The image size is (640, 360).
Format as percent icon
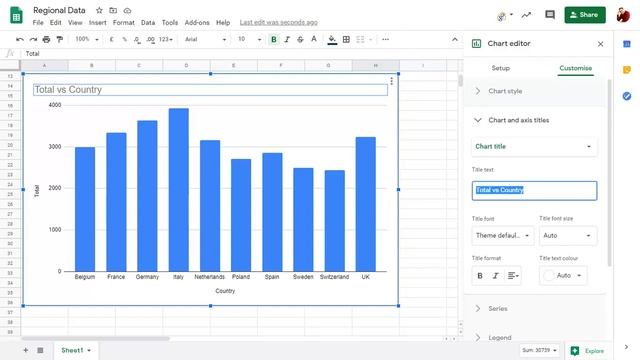[124, 40]
